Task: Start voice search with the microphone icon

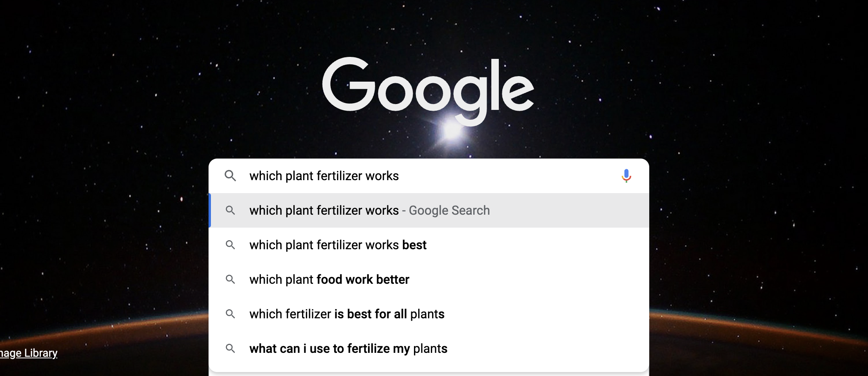Action: pos(626,176)
